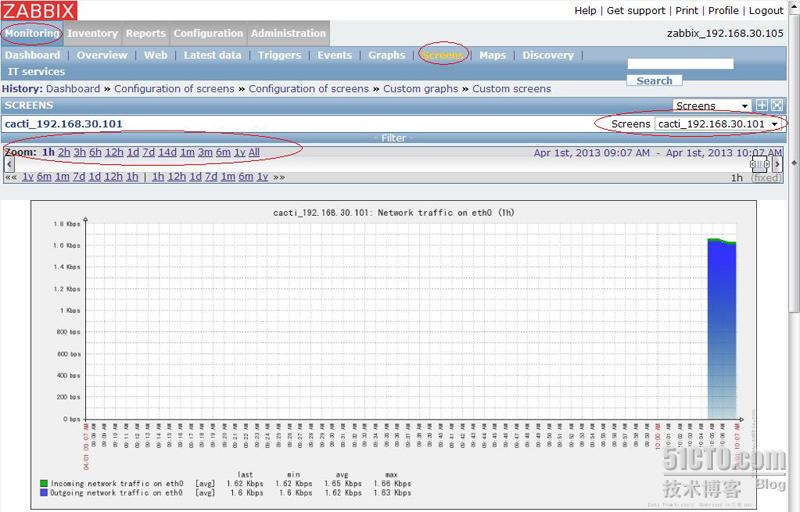
Task: Shift period backward by 12h
Action: coord(113,177)
